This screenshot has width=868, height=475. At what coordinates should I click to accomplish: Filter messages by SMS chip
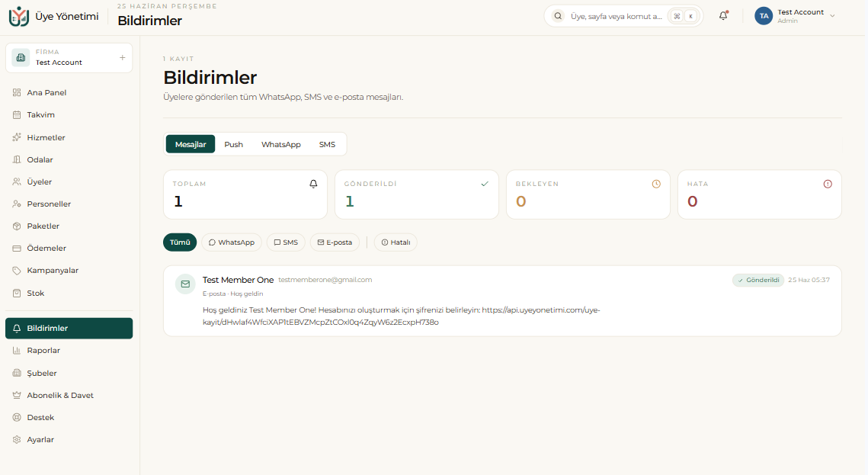(x=286, y=242)
